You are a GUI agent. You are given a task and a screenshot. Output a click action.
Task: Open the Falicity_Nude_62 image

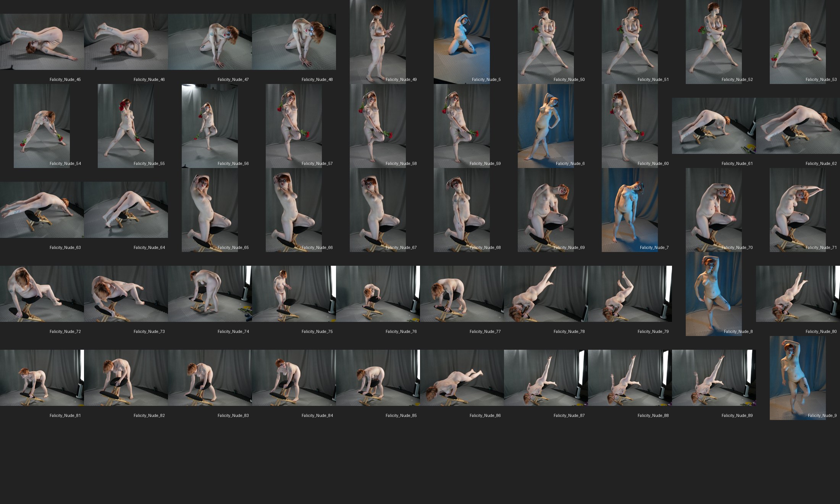(798, 126)
